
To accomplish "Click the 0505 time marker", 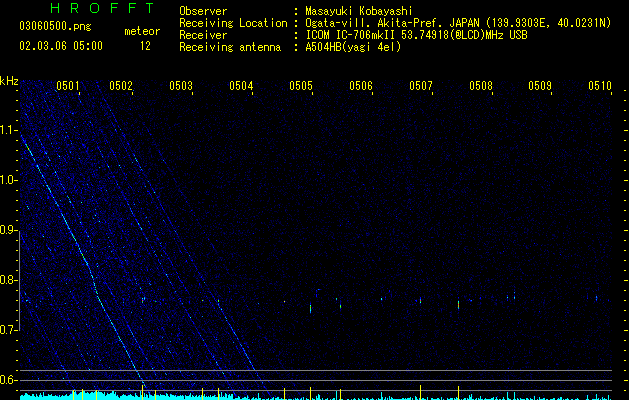I will point(301,85).
